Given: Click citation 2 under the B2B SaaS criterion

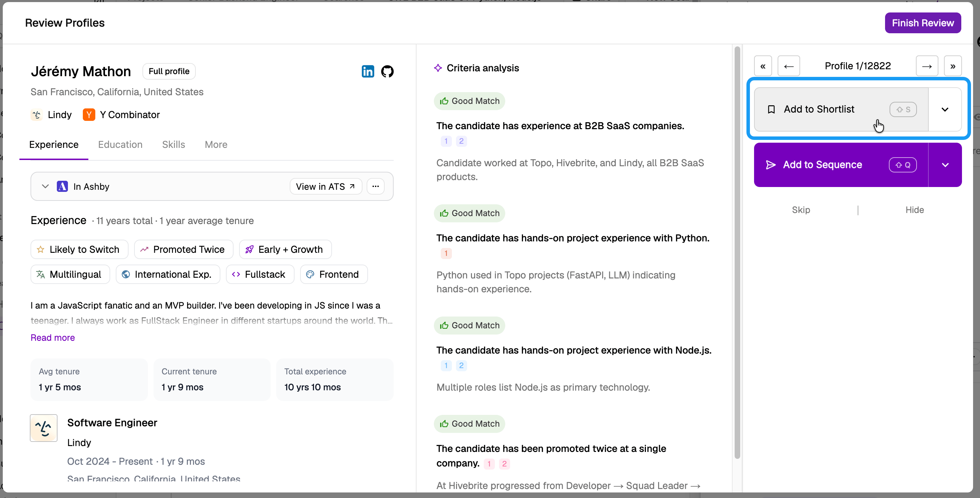Looking at the screenshot, I should tap(461, 141).
